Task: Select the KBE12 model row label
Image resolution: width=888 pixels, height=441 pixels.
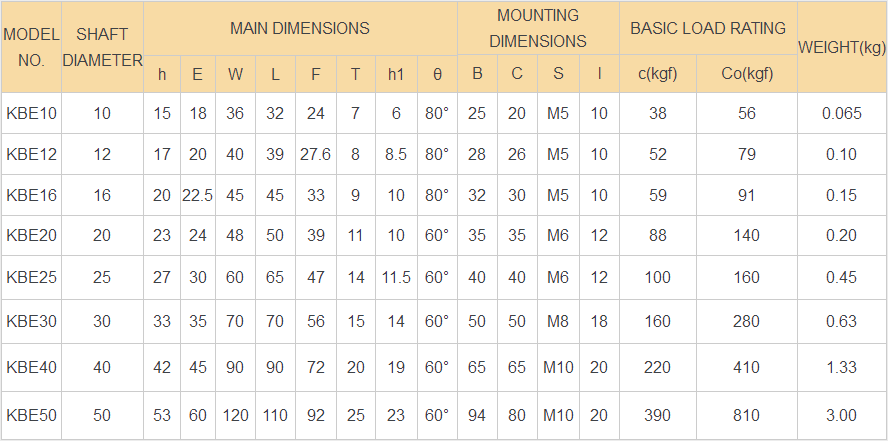Action: (32, 154)
